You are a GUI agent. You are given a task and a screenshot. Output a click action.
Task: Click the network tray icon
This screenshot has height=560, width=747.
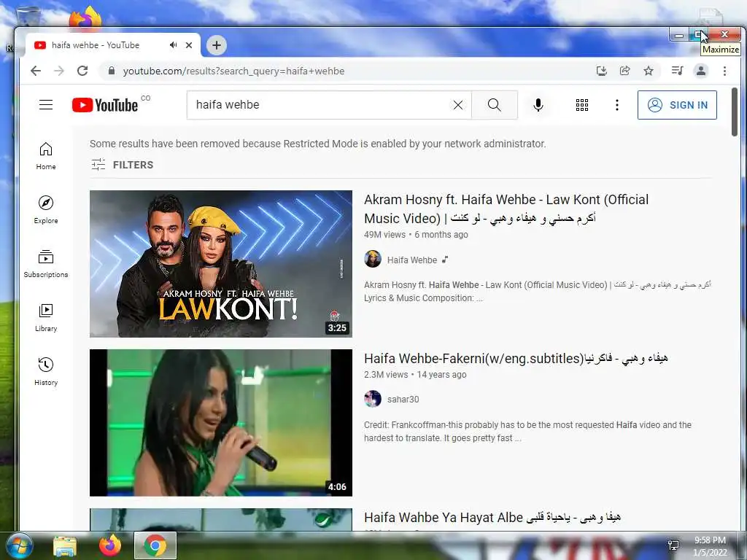point(673,545)
